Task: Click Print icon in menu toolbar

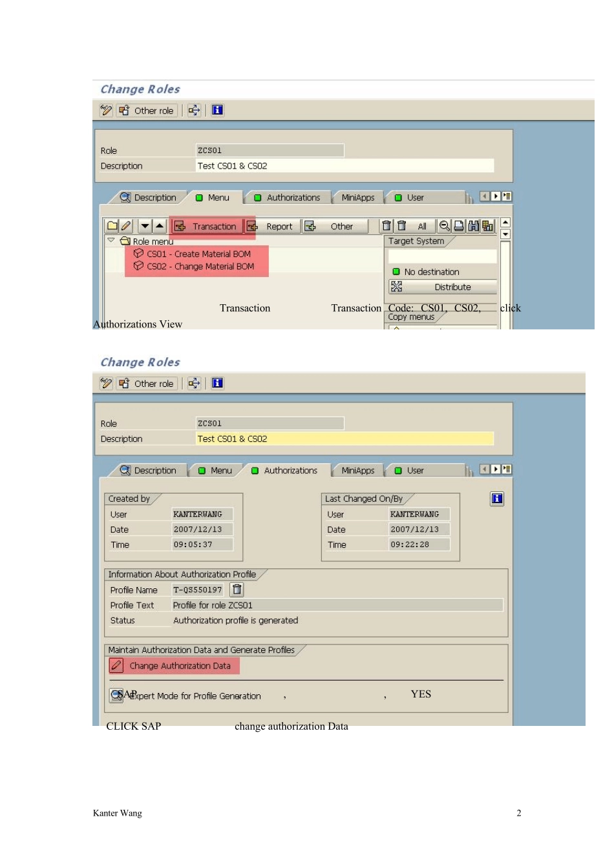Action: point(459,226)
